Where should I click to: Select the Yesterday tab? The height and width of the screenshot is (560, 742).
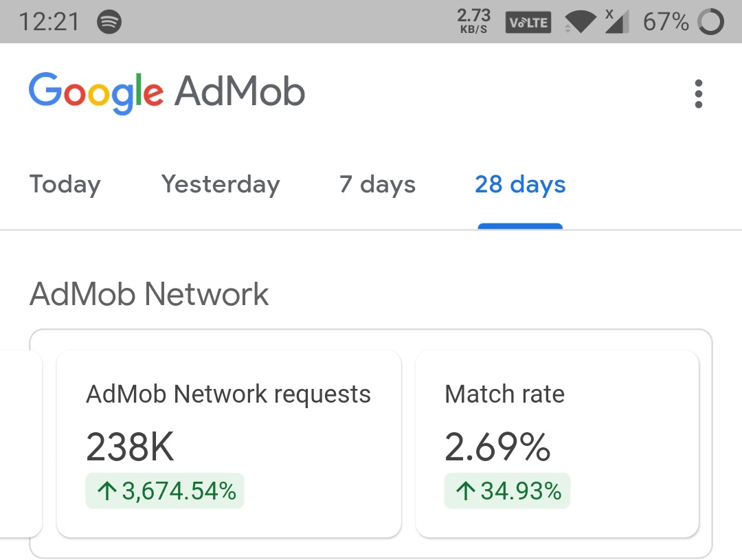coord(221,185)
